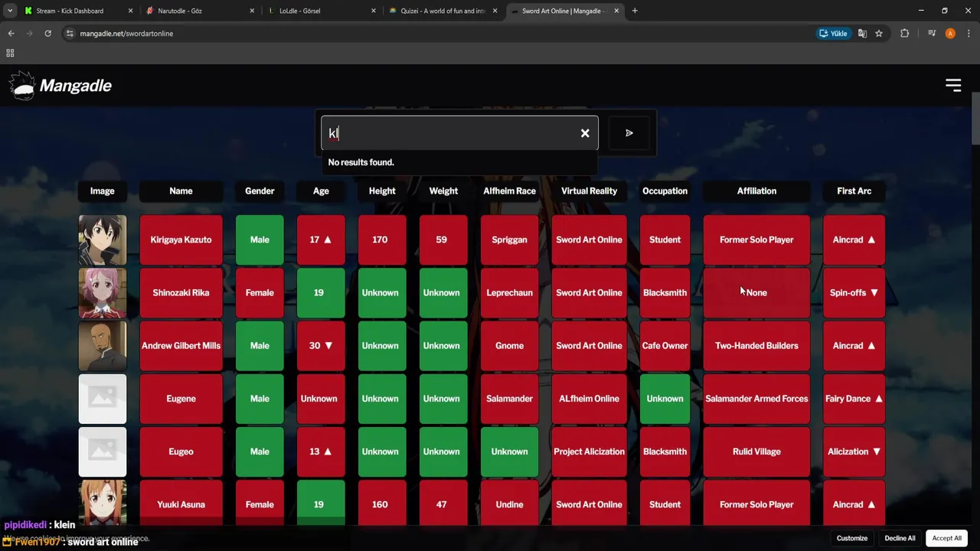This screenshot has height=551, width=980.
Task: Click the Spriggan race cell
Action: click(509, 240)
